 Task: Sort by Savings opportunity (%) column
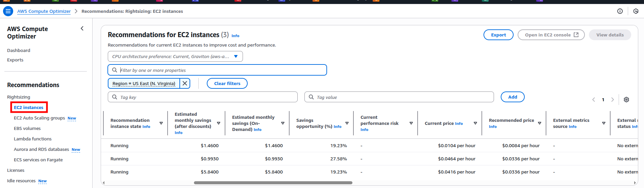pyautogui.click(x=347, y=124)
